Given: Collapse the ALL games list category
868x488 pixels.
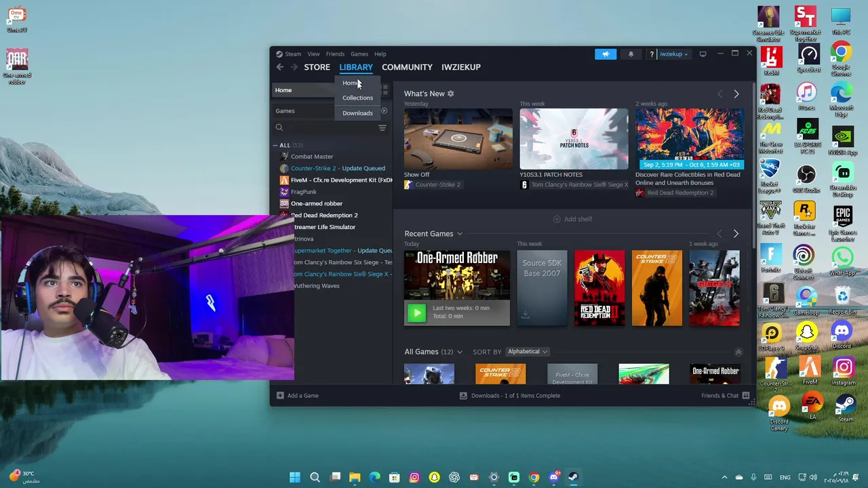Looking at the screenshot, I should coord(275,145).
